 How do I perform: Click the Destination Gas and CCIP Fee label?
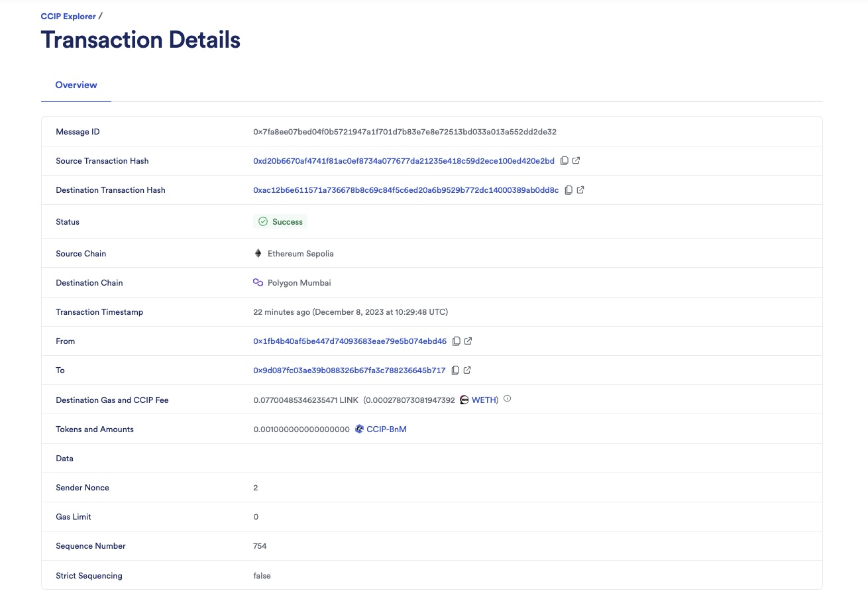pos(112,400)
